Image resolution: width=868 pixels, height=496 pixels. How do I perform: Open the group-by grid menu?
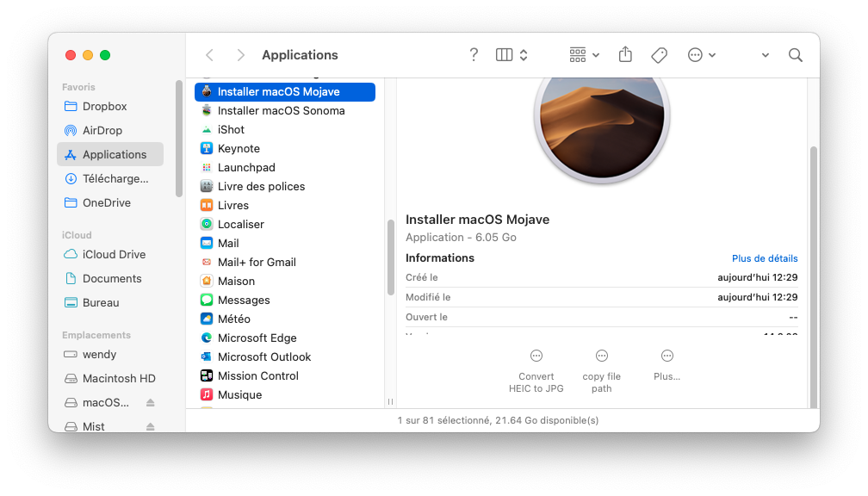[x=585, y=55]
